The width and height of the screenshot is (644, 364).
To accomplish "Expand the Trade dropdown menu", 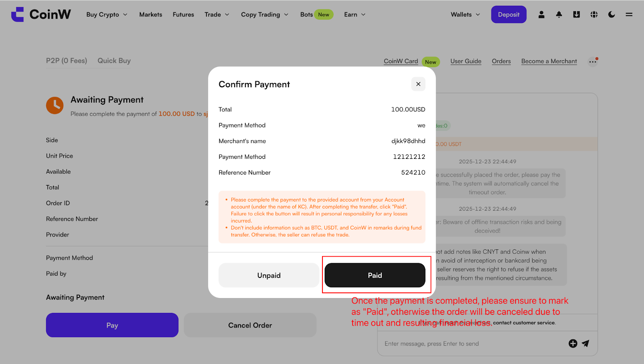I will (217, 14).
